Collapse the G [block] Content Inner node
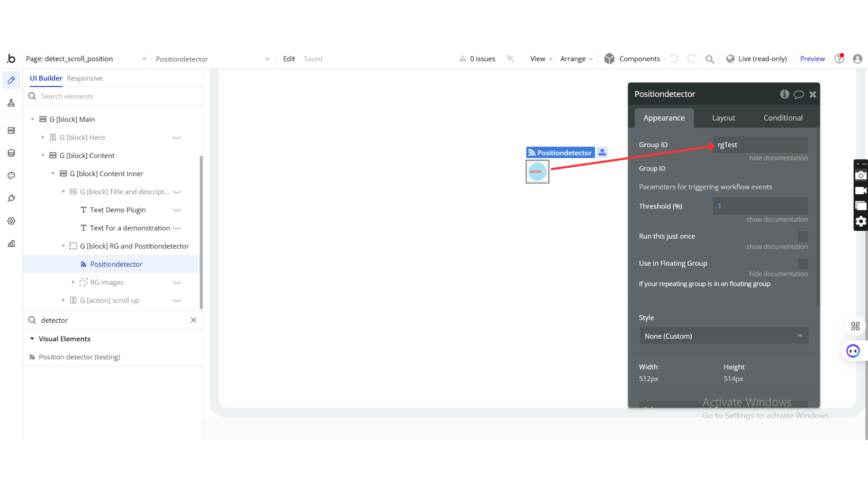This screenshot has width=868, height=489. [x=53, y=174]
